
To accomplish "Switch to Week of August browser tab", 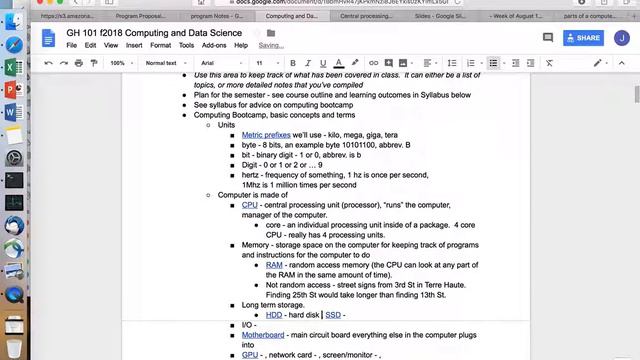I will (516, 16).
